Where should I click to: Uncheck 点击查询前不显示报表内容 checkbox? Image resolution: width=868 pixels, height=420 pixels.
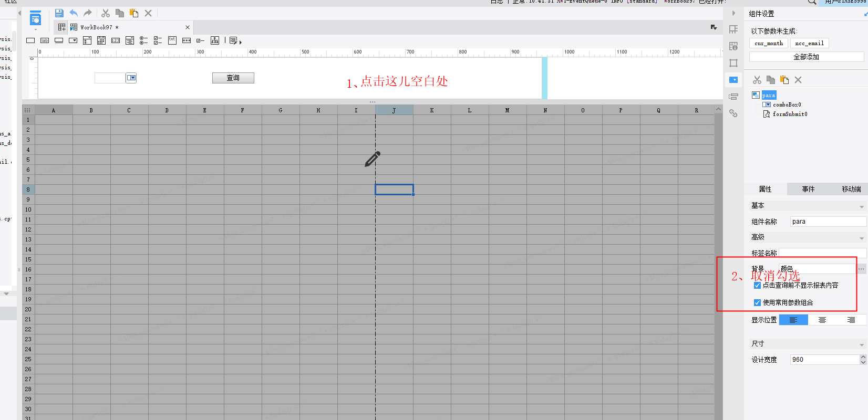(757, 286)
